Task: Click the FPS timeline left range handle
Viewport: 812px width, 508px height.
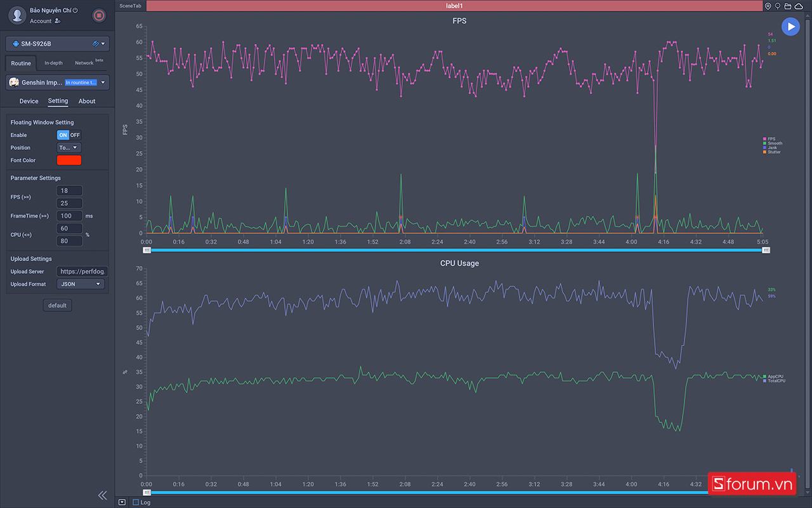Action: 147,250
